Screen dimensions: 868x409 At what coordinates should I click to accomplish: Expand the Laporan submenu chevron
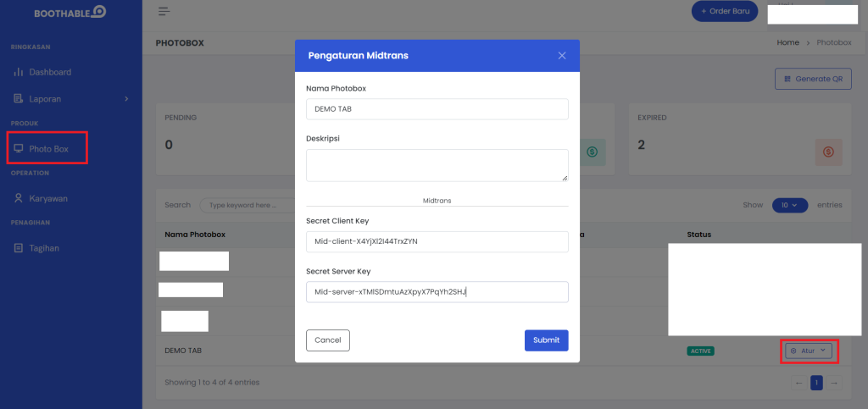click(126, 99)
